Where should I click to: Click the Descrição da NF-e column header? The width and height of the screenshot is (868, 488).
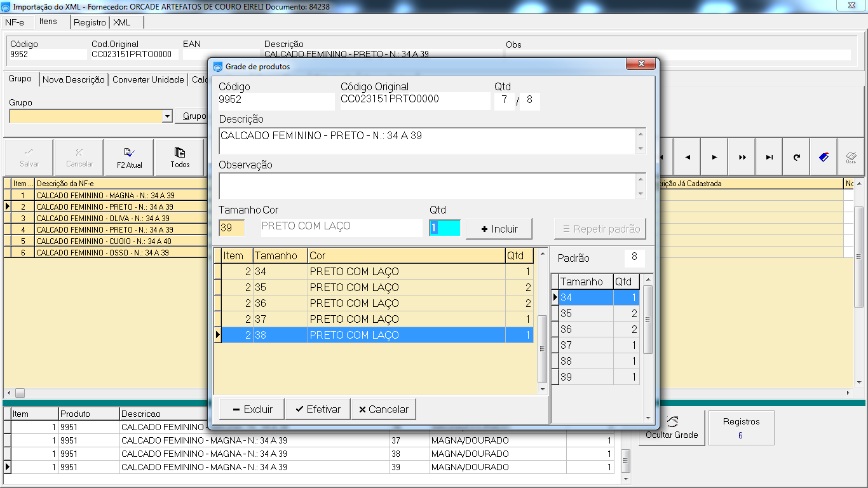pyautogui.click(x=121, y=184)
